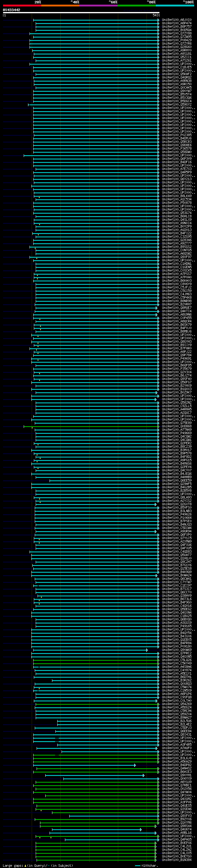Select hit label UniRef100_A7AUF0
The image size is (197, 868).
pos(176,748)
